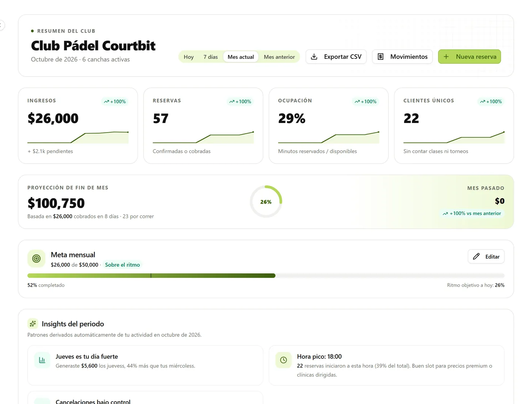Click the trend badge on Clientes únicos card
This screenshot has height=404, width=532.
[491, 101]
